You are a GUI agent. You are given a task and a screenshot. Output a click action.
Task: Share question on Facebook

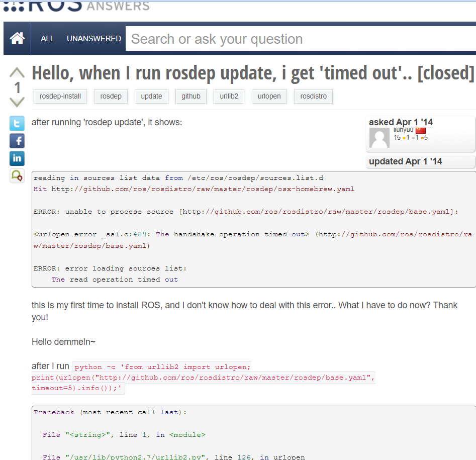(x=17, y=141)
